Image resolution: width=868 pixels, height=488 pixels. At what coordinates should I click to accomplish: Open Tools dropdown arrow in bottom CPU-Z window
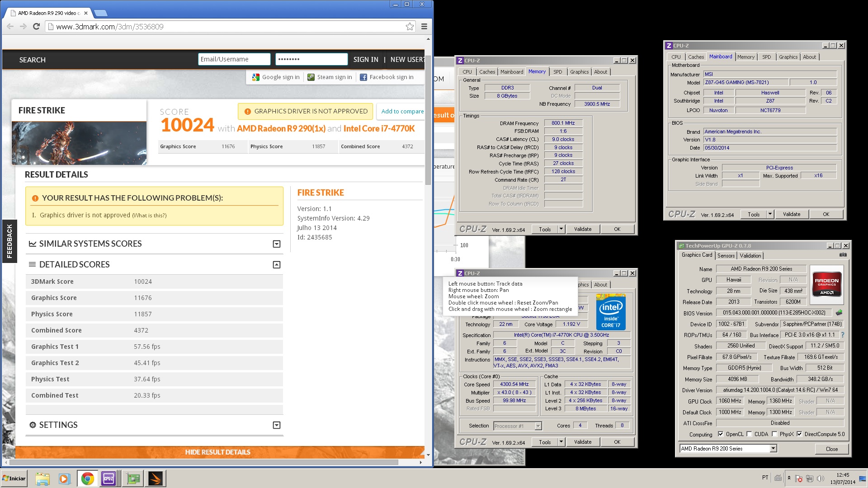pos(561,442)
